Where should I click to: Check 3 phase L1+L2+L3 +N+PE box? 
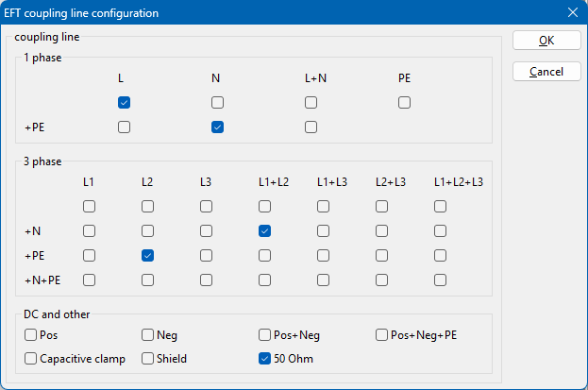click(x=440, y=280)
